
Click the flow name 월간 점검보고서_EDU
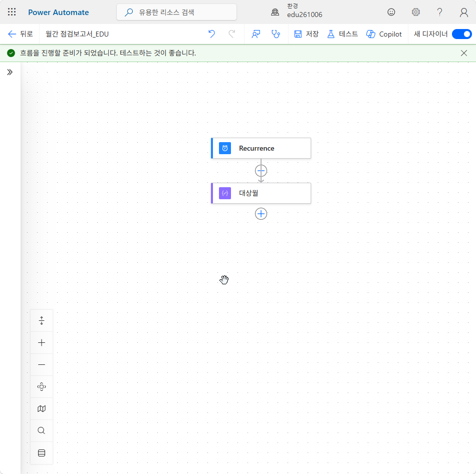pyautogui.click(x=77, y=34)
